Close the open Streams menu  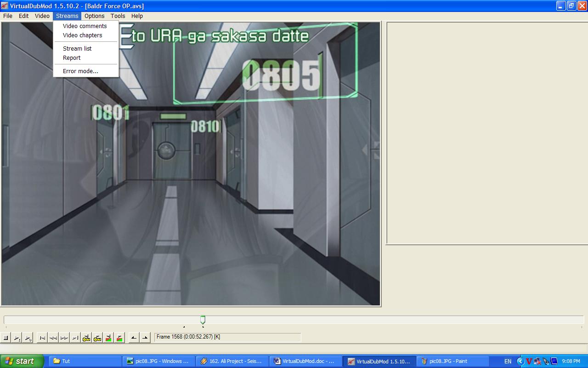pyautogui.click(x=67, y=16)
